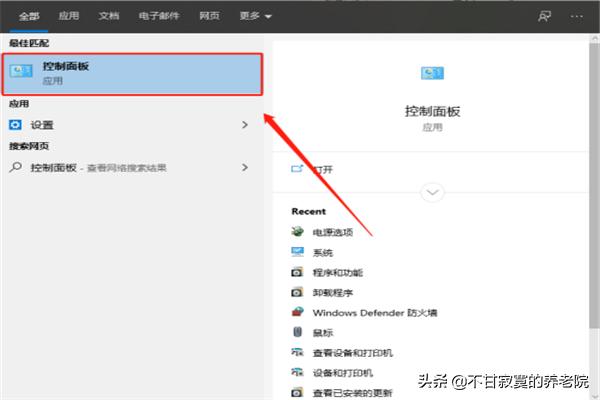Click 打开 to launch Control Panel
Viewport: 600px width, 400px height.
click(322, 169)
